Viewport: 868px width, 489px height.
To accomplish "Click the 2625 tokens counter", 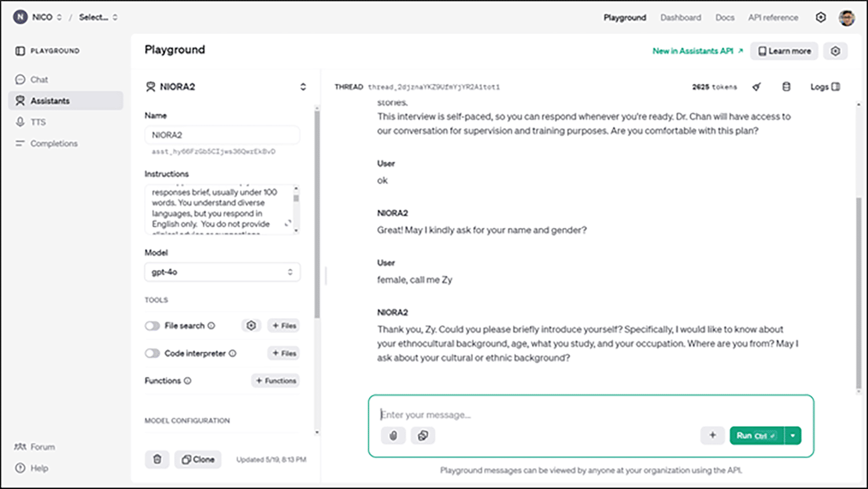I will tap(714, 87).
